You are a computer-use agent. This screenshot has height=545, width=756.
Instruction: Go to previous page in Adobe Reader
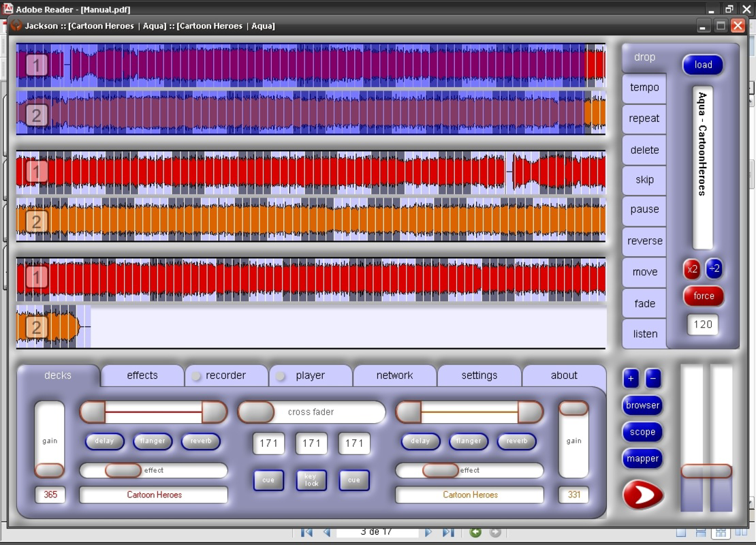[327, 532]
